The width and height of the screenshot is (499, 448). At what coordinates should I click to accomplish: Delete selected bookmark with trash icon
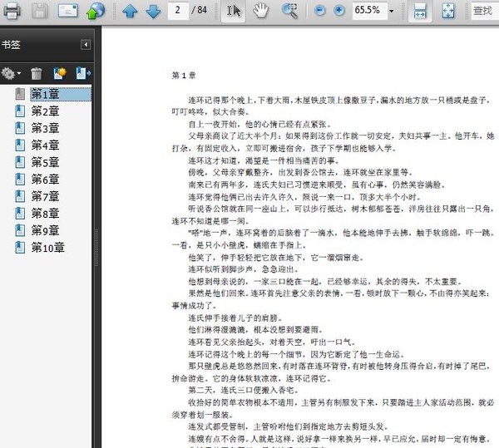[37, 73]
